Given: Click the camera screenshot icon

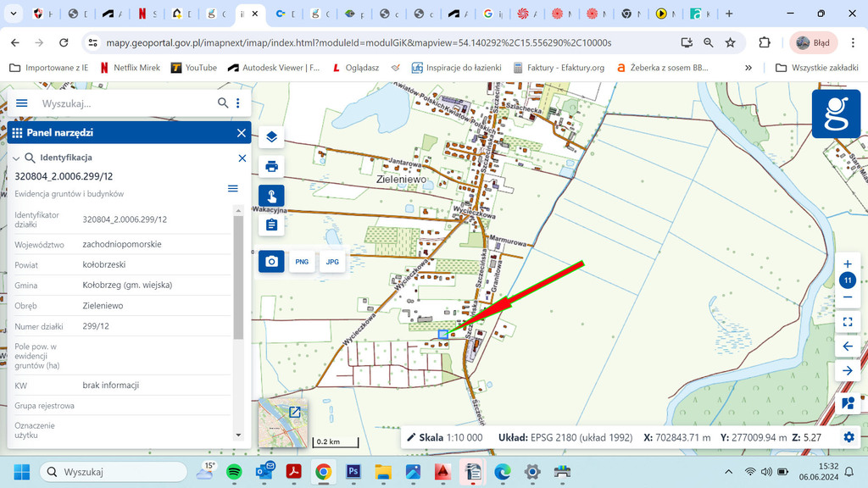Looking at the screenshot, I should click(271, 262).
